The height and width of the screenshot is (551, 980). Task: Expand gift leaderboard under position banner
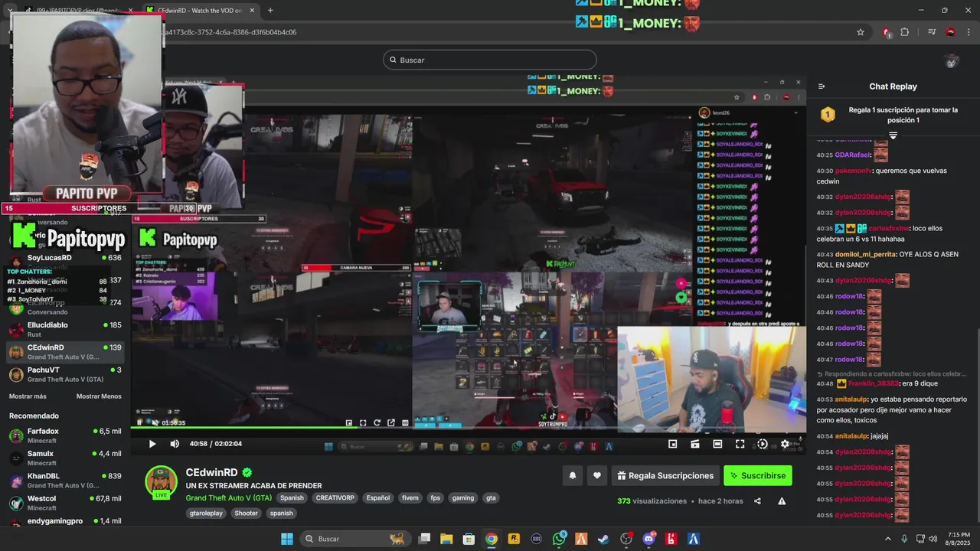[x=893, y=135]
